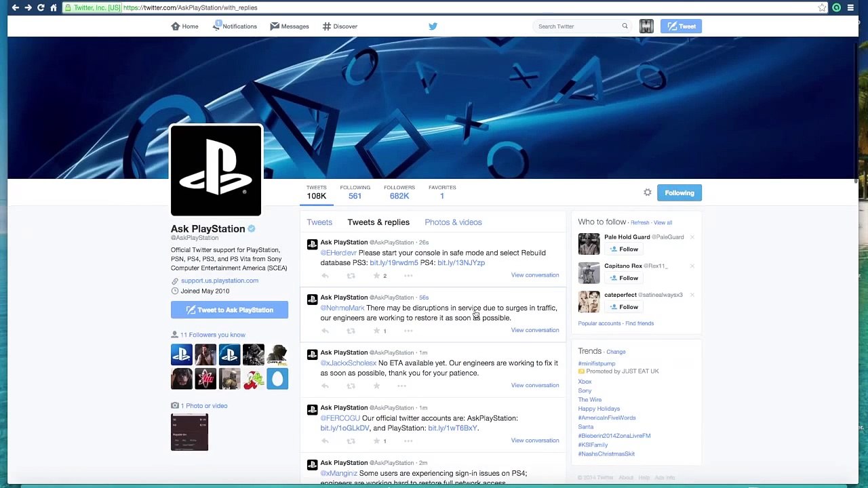Favorite the @NehmeMark tweet

(x=376, y=331)
